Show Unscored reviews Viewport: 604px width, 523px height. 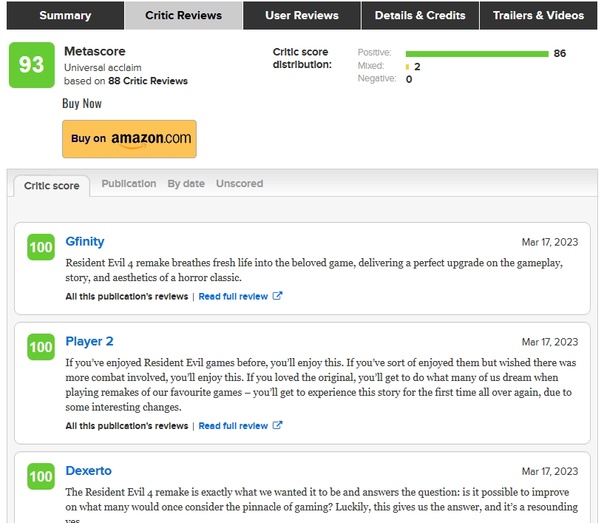click(239, 184)
